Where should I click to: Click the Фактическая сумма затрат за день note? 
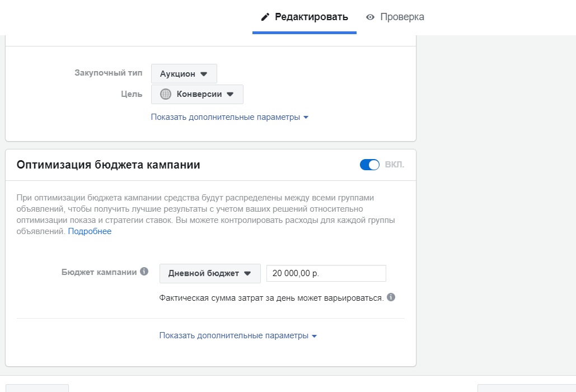point(271,298)
